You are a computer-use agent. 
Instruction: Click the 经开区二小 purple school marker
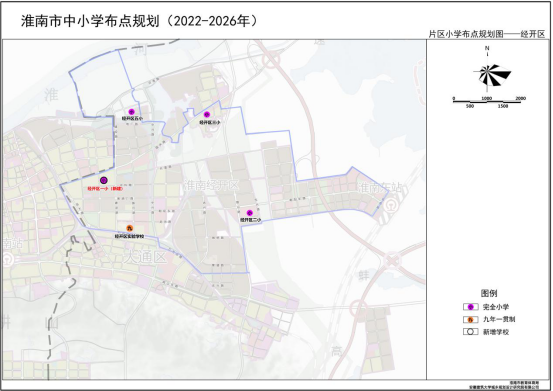click(250, 213)
